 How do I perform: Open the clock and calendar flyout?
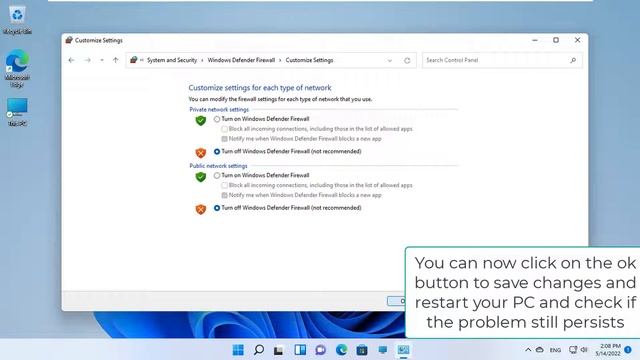(x=608, y=350)
